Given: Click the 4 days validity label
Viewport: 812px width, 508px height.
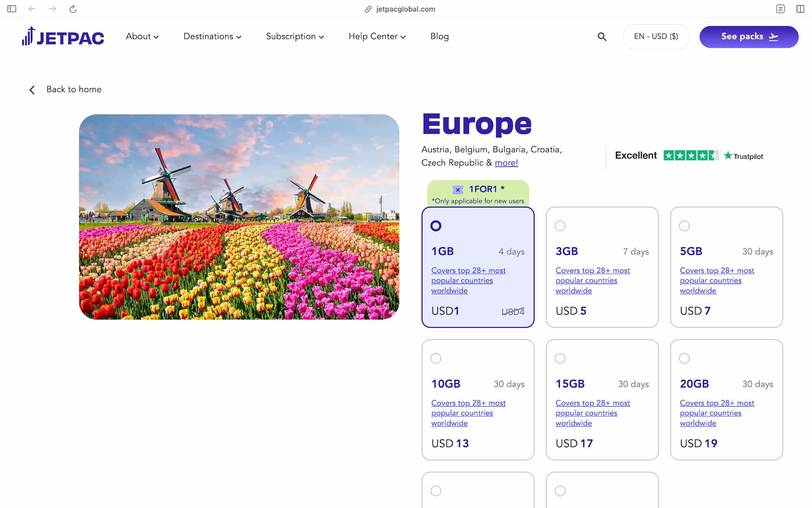Looking at the screenshot, I should pos(511,251).
